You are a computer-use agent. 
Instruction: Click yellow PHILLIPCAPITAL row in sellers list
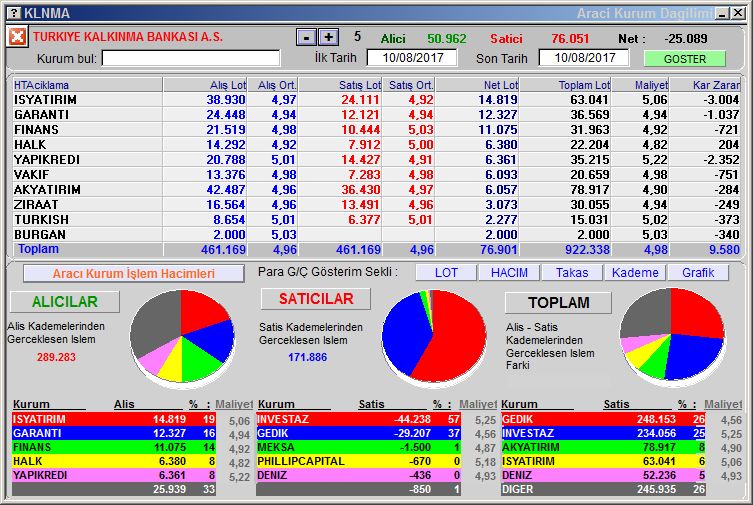coord(358,461)
